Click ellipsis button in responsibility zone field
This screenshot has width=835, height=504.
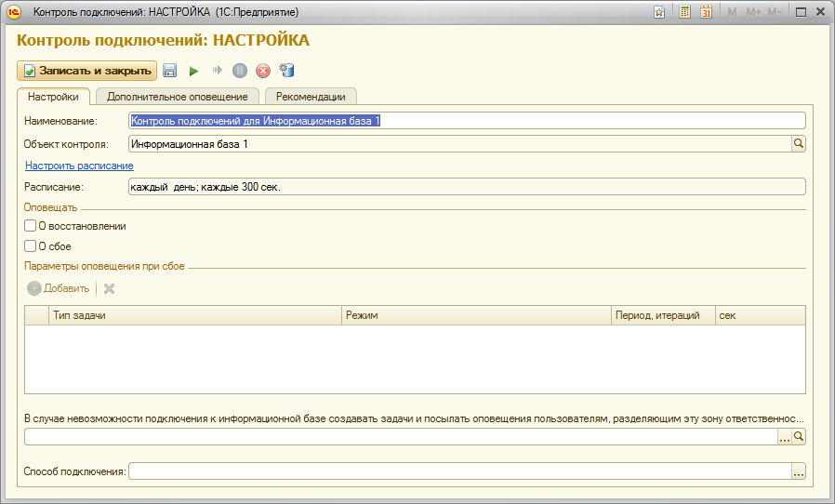pyautogui.click(x=784, y=436)
